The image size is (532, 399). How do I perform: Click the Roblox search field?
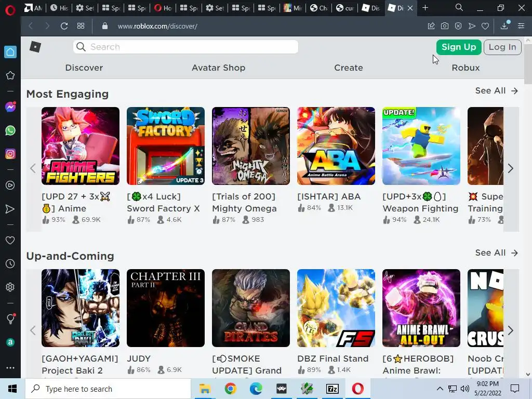tap(185, 47)
